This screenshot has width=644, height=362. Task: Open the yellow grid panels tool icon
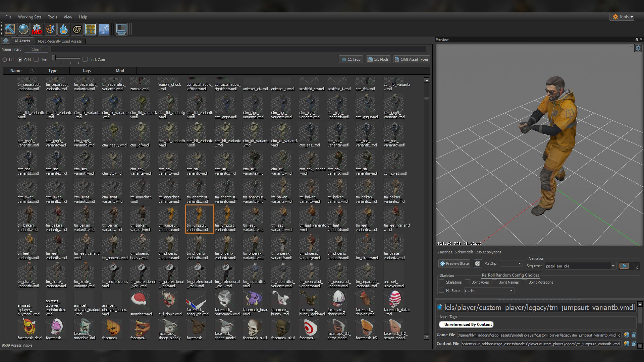[x=91, y=29]
